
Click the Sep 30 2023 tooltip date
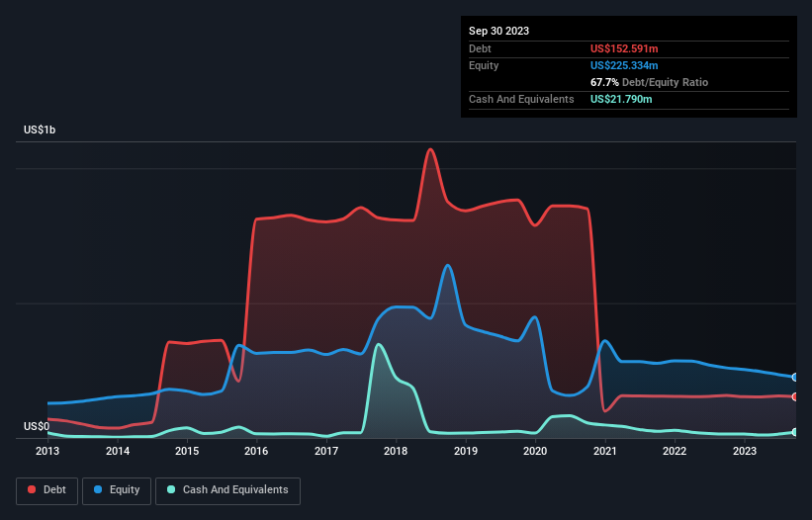point(498,31)
